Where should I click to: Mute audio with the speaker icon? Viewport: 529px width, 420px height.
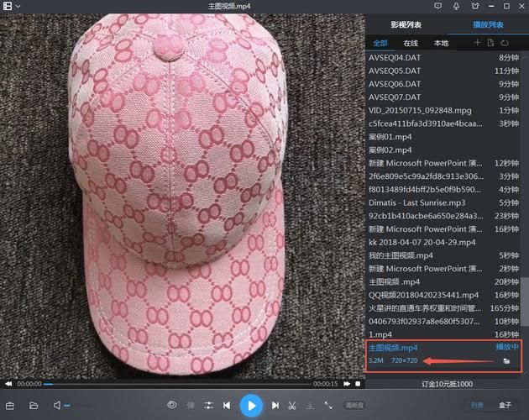tap(57, 405)
